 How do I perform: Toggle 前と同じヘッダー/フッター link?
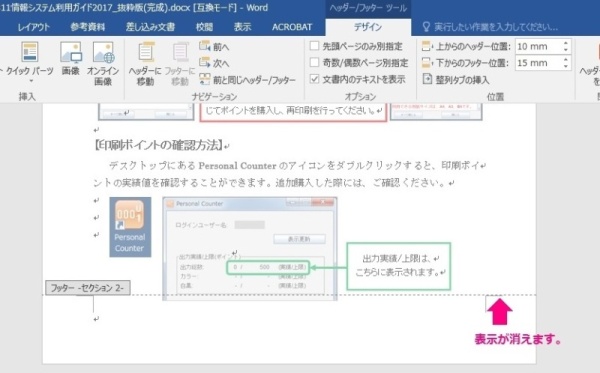click(248, 80)
